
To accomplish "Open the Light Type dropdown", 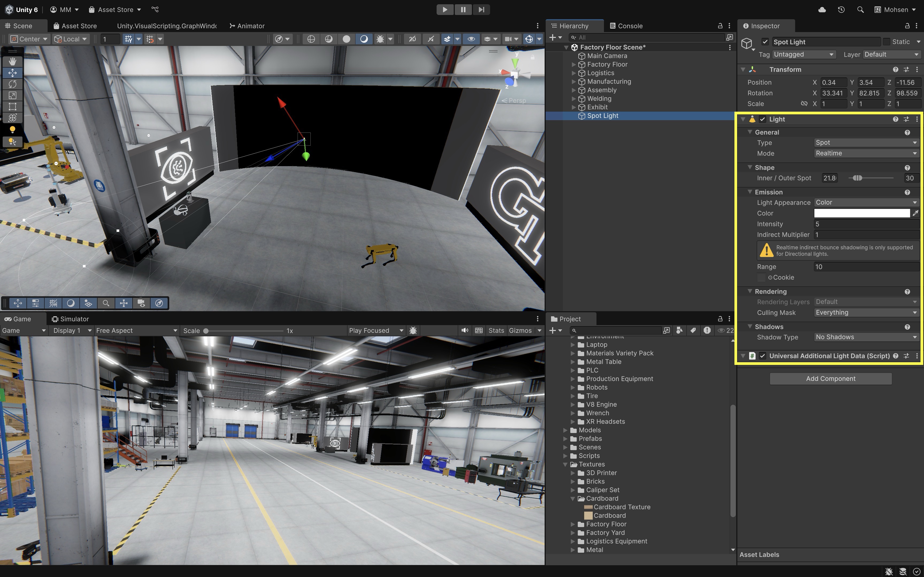I will coord(866,143).
